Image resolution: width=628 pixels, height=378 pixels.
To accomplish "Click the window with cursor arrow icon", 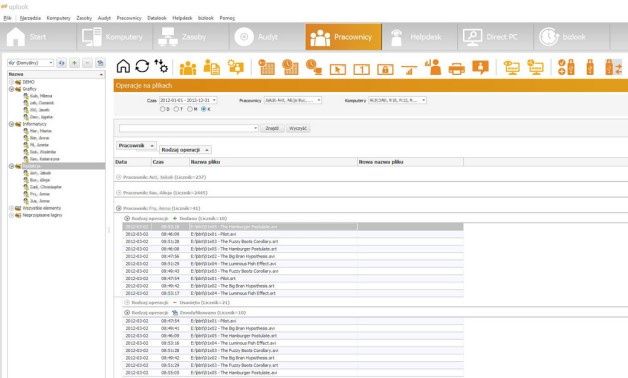I will coord(338,70).
